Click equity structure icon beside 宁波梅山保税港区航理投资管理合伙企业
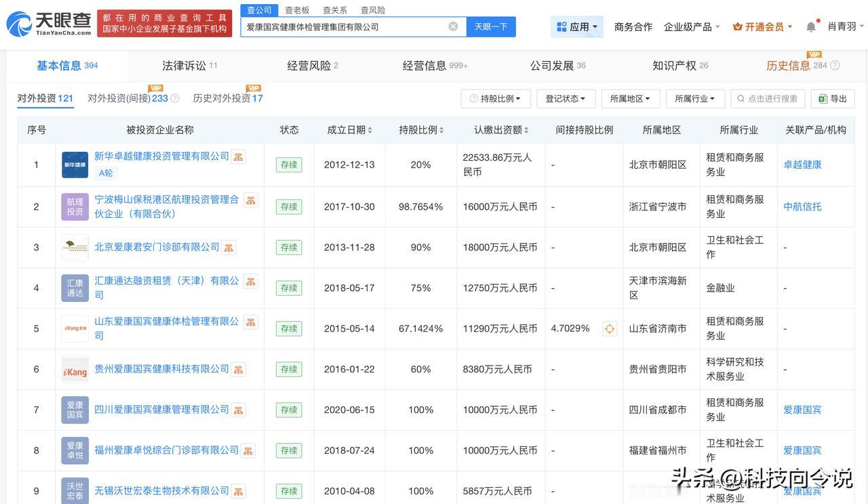The image size is (868, 504). tap(250, 200)
